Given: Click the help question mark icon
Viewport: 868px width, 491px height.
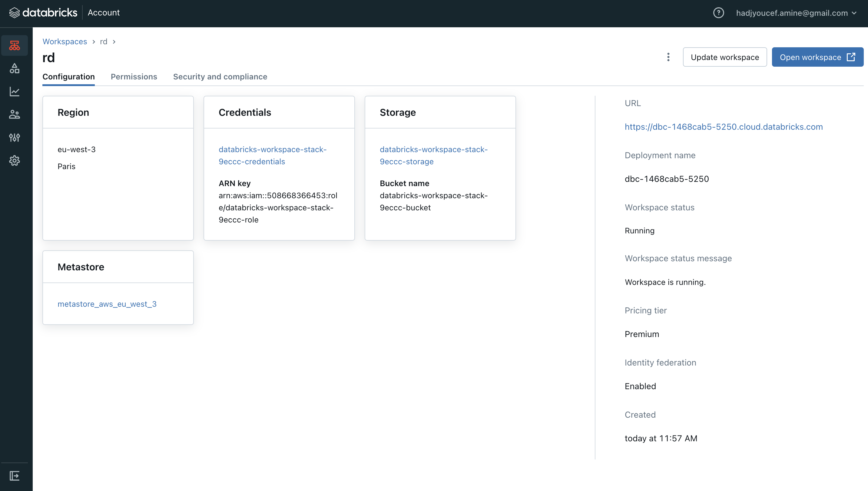Looking at the screenshot, I should point(718,13).
